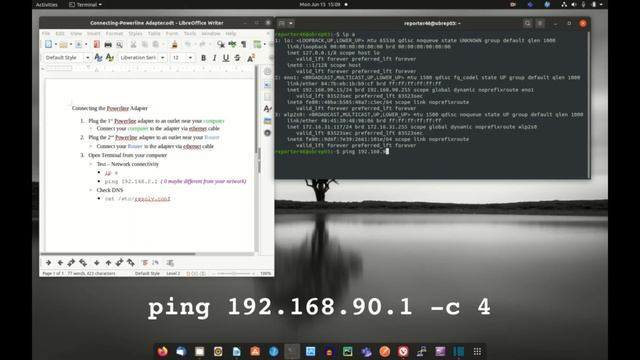The image size is (640, 360).
Task: Click the New document icon in Writer
Action: tap(48, 44)
